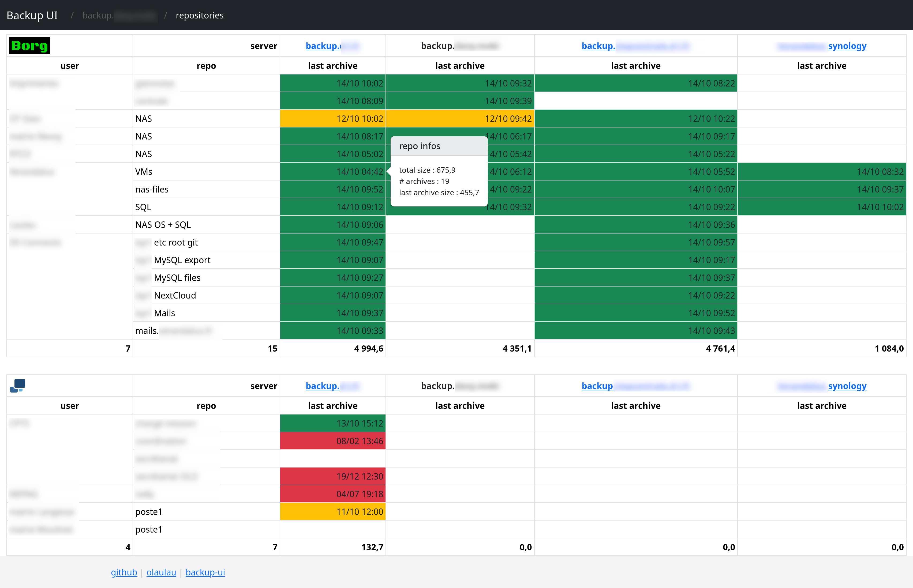Screen dimensions: 913x588
Task: Click synology cell 14/10 09:37
Action: (x=822, y=189)
